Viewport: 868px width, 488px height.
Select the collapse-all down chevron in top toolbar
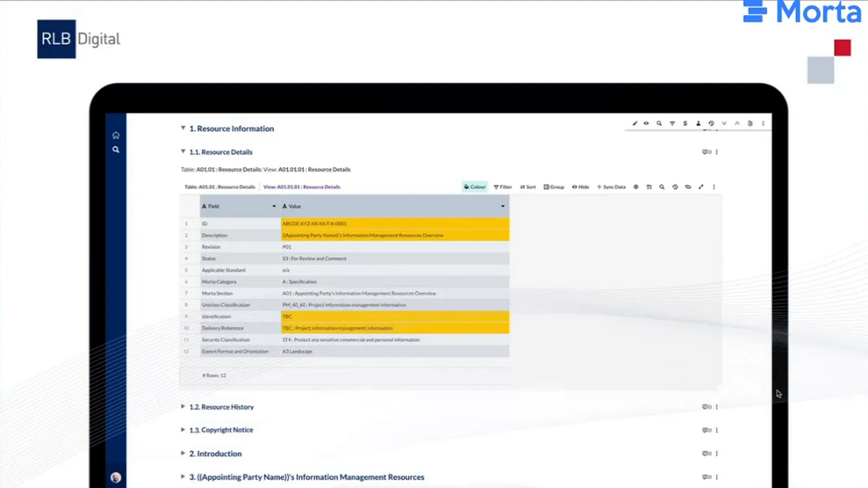724,123
